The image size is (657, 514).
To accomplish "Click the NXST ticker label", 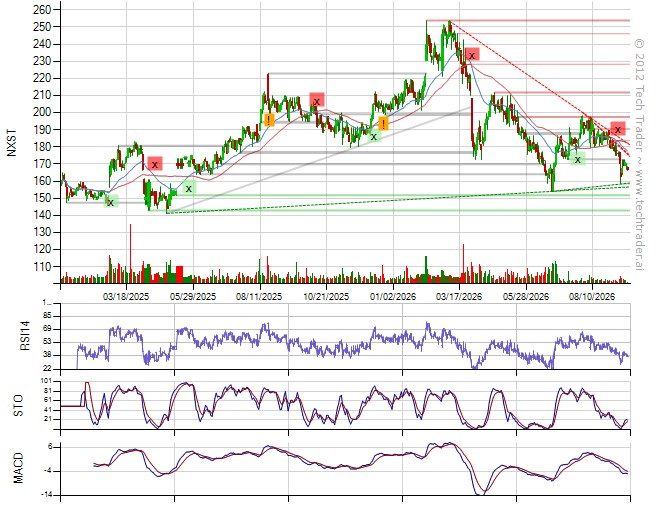I will click(12, 143).
